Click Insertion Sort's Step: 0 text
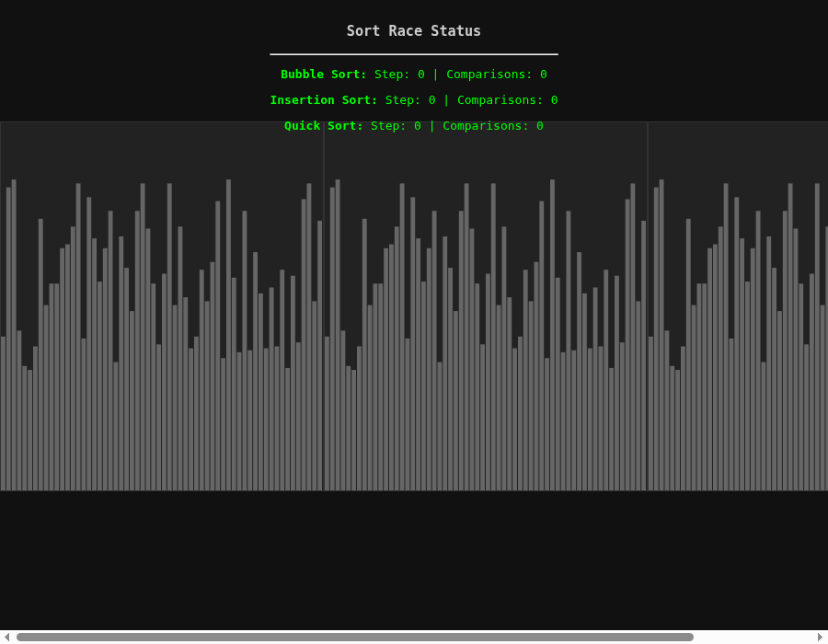The width and height of the screenshot is (828, 644). [x=410, y=100]
